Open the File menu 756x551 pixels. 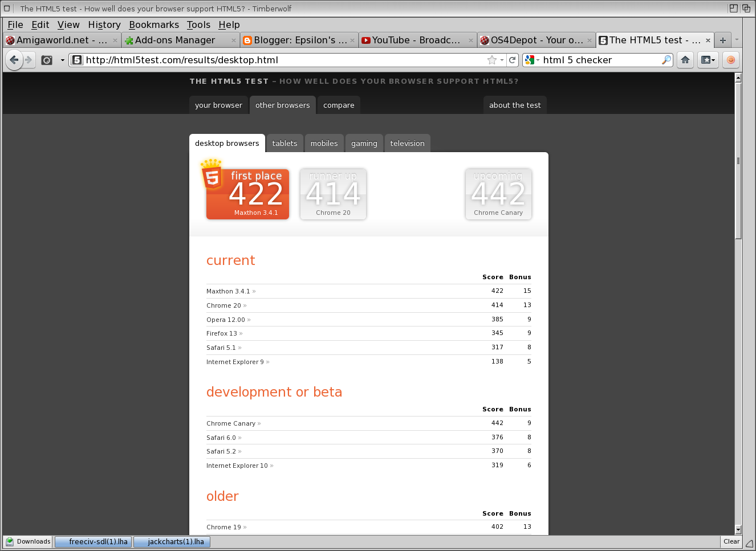click(15, 25)
